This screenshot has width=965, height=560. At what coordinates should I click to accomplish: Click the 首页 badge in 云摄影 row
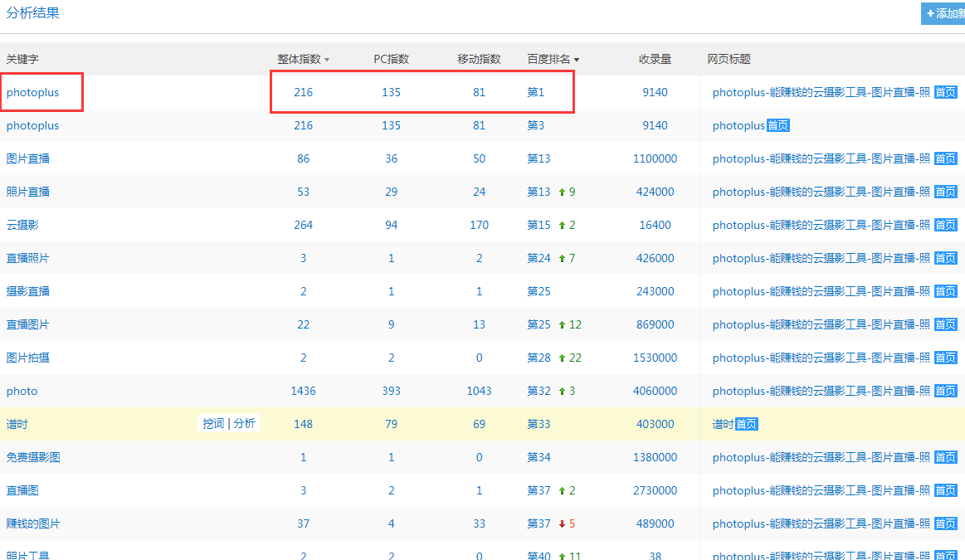(x=945, y=225)
